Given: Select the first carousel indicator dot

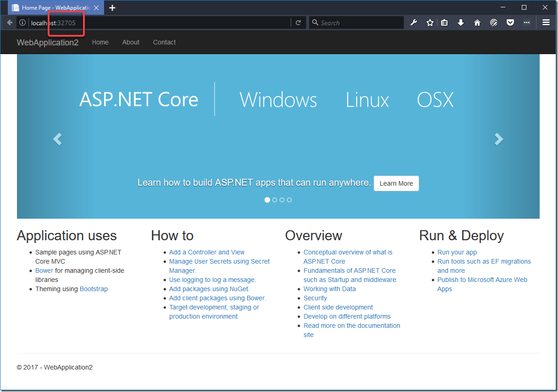Looking at the screenshot, I should [x=267, y=200].
